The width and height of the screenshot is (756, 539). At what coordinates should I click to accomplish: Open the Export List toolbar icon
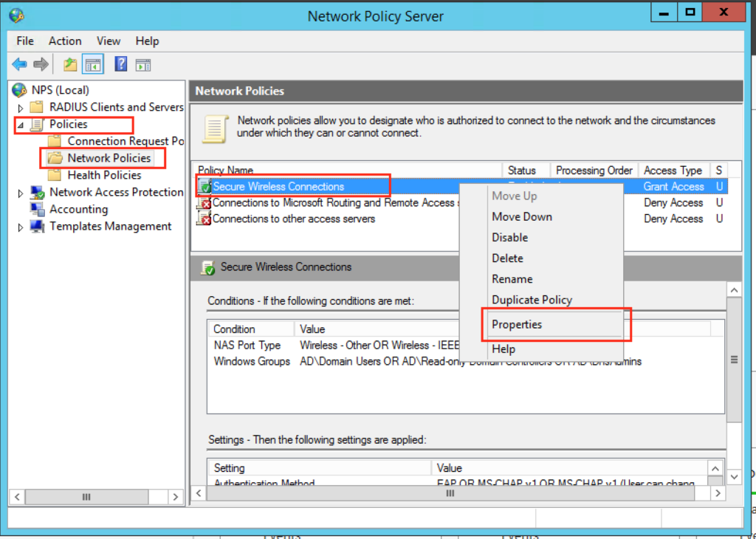click(x=69, y=64)
